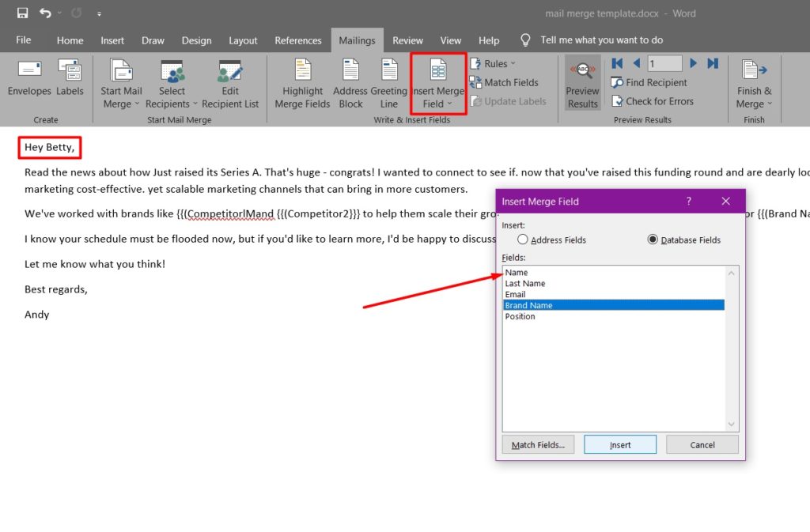Go to the previous record
810x532 pixels.
click(637, 63)
